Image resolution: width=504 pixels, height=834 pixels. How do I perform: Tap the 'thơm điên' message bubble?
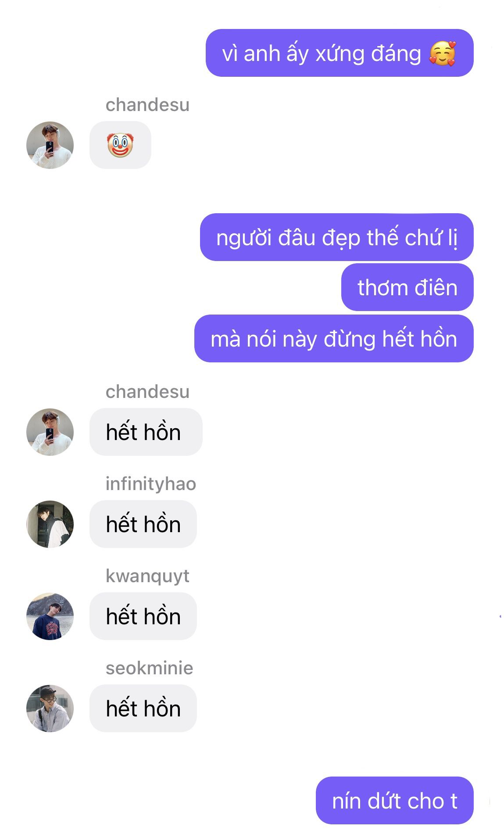(407, 287)
